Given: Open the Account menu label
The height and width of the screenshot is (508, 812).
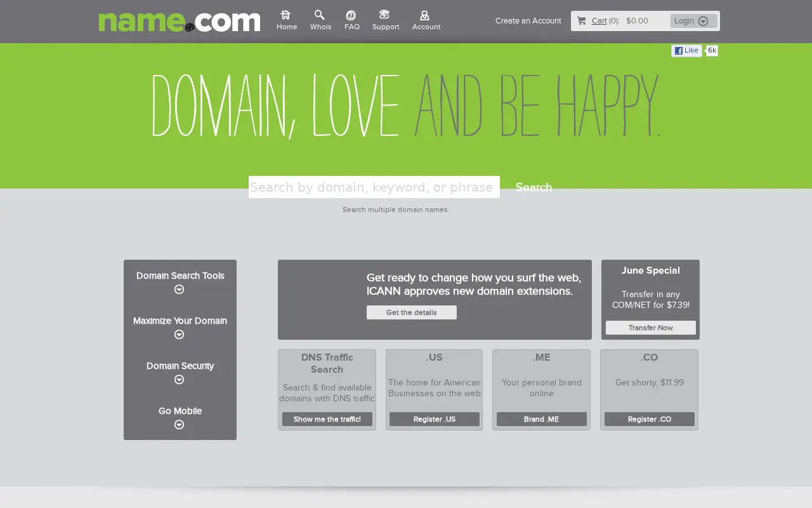Looking at the screenshot, I should tap(426, 27).
